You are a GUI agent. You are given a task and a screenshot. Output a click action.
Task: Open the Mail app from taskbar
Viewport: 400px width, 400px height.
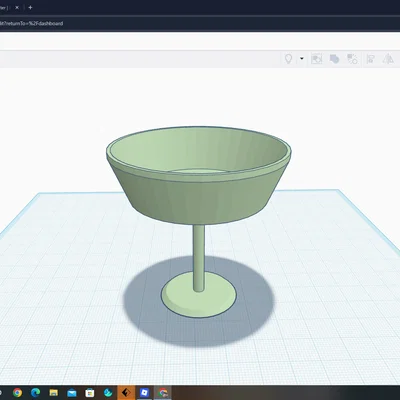(71, 393)
